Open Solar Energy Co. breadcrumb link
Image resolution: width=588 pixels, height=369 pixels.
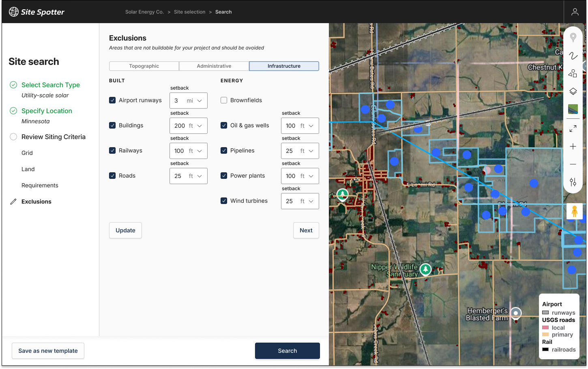[144, 12]
